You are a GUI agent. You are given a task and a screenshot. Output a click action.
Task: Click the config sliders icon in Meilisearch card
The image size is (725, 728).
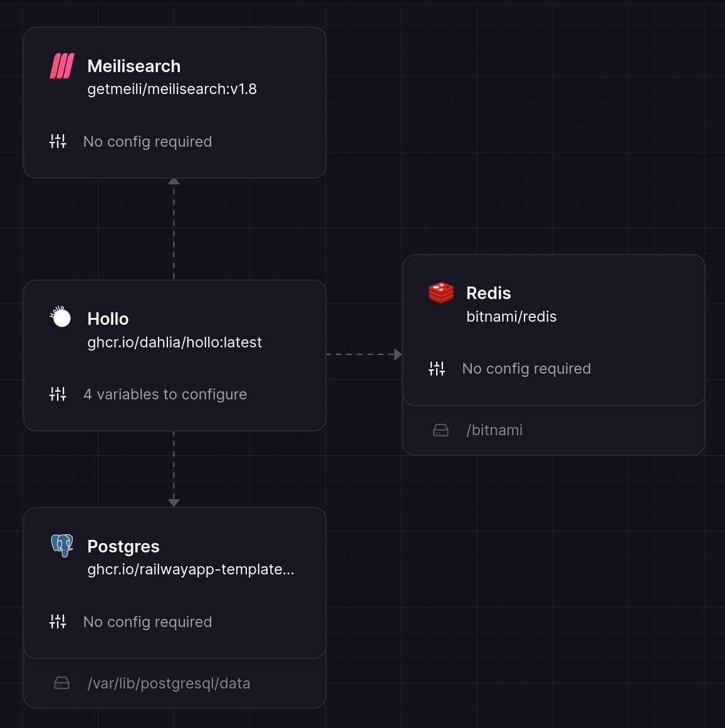click(x=58, y=142)
